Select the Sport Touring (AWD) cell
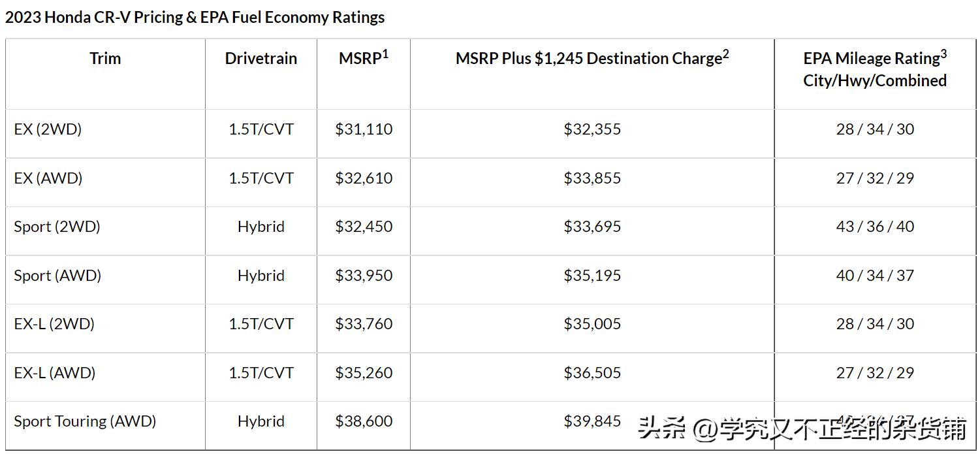980x454 pixels. (x=85, y=421)
